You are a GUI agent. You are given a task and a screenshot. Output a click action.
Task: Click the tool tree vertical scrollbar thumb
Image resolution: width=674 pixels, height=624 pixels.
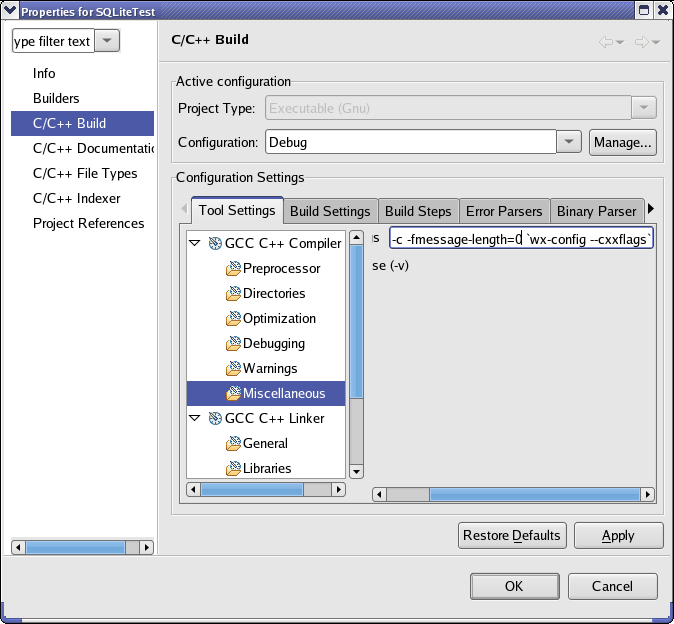[356, 321]
